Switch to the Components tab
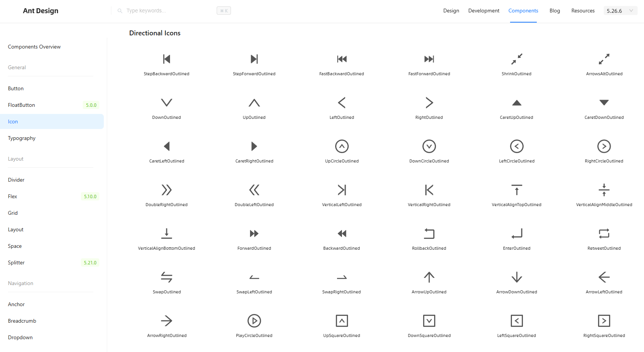Screen dimensions: 644x352 coord(523,11)
